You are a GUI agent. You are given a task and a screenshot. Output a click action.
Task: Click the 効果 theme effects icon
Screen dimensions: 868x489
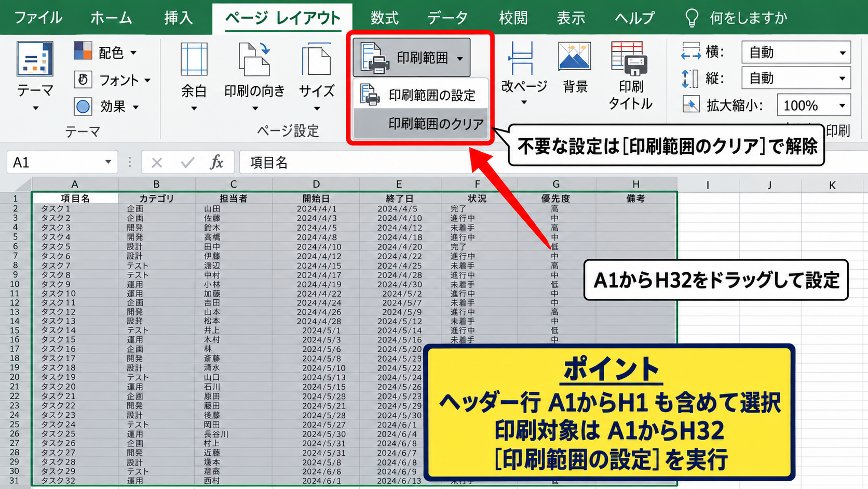click(x=83, y=107)
